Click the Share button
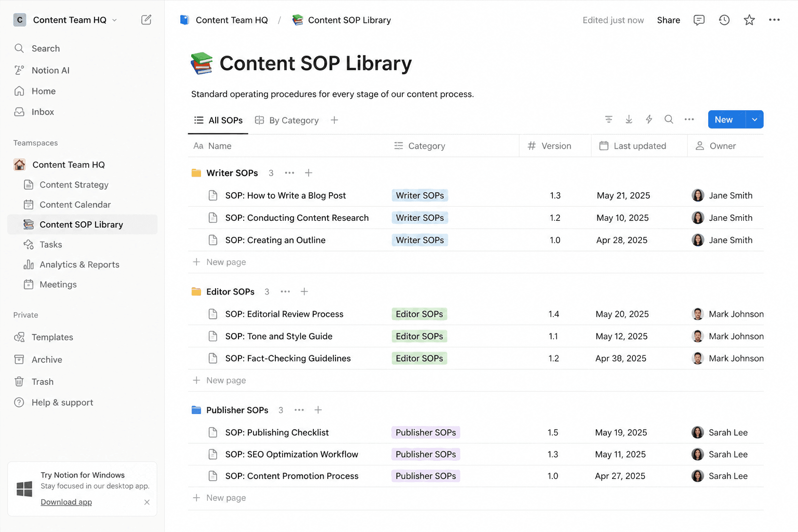The width and height of the screenshot is (798, 532). (x=669, y=20)
